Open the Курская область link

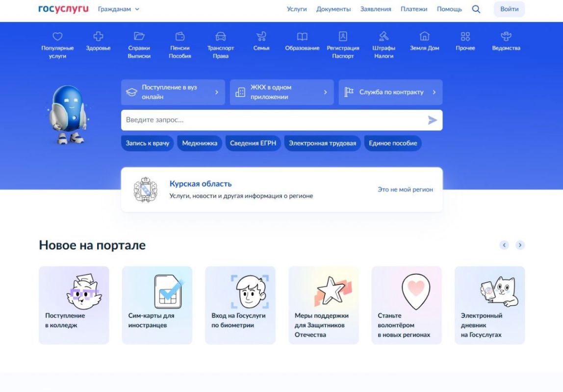pyautogui.click(x=201, y=184)
